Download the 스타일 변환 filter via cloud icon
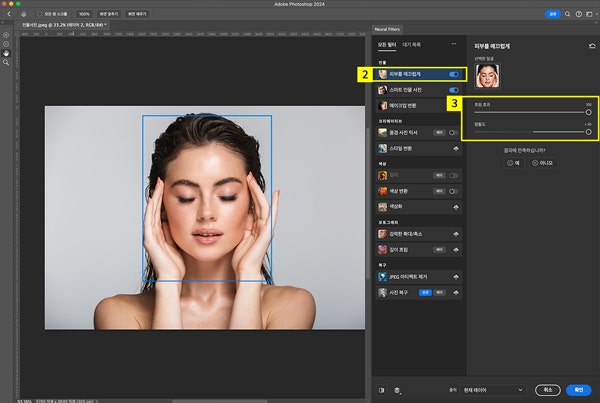600x403 pixels. (454, 146)
